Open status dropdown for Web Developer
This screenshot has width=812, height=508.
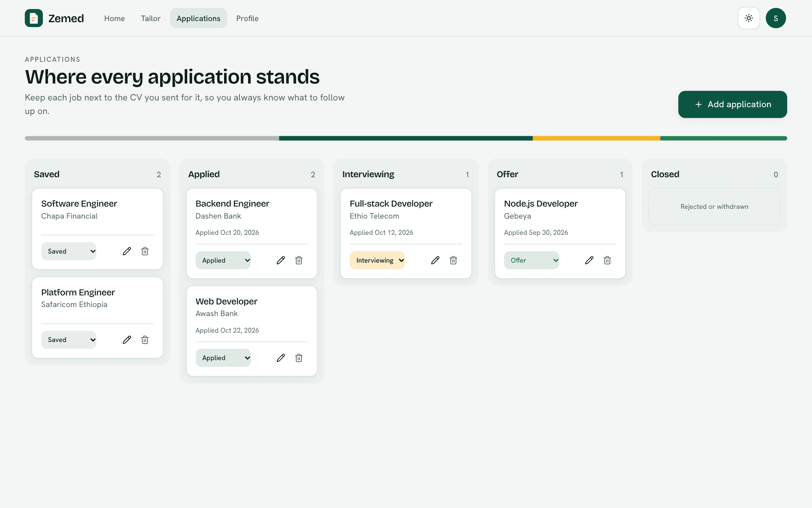pos(223,358)
